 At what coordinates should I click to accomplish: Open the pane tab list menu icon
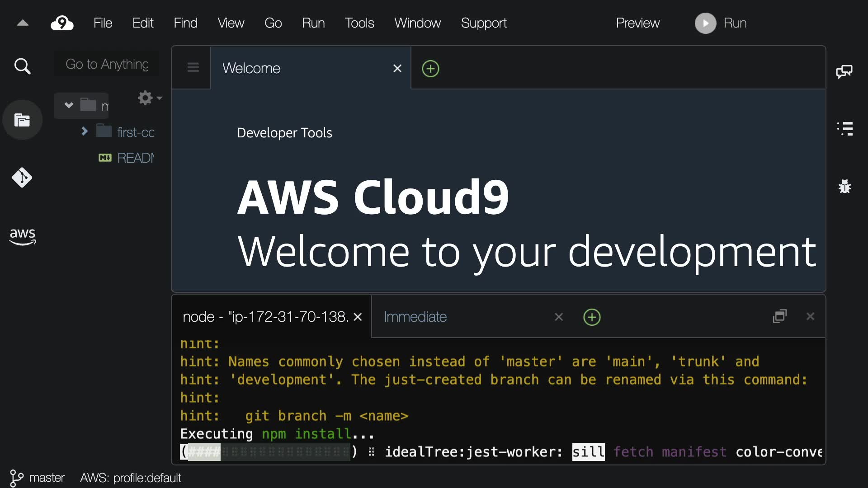click(193, 68)
